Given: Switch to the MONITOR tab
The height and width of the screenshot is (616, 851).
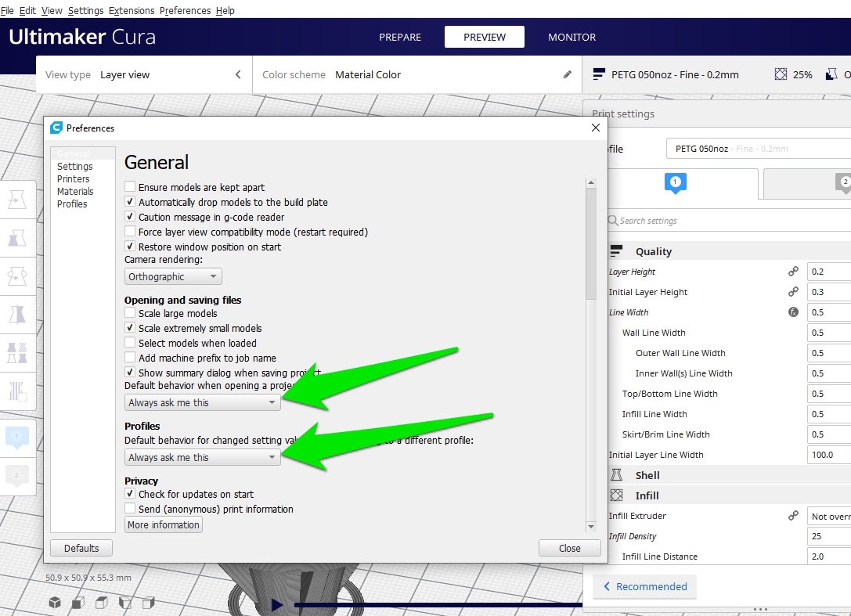Looking at the screenshot, I should [x=572, y=37].
